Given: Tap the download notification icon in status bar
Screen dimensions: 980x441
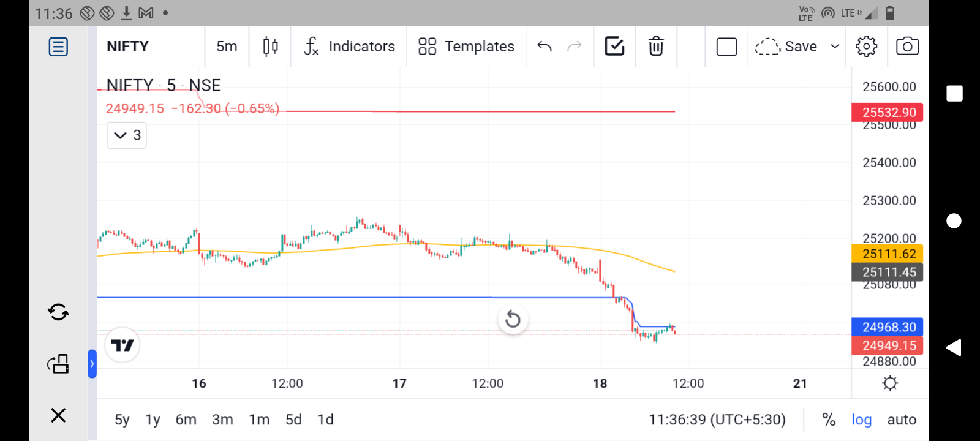Looking at the screenshot, I should 126,13.
